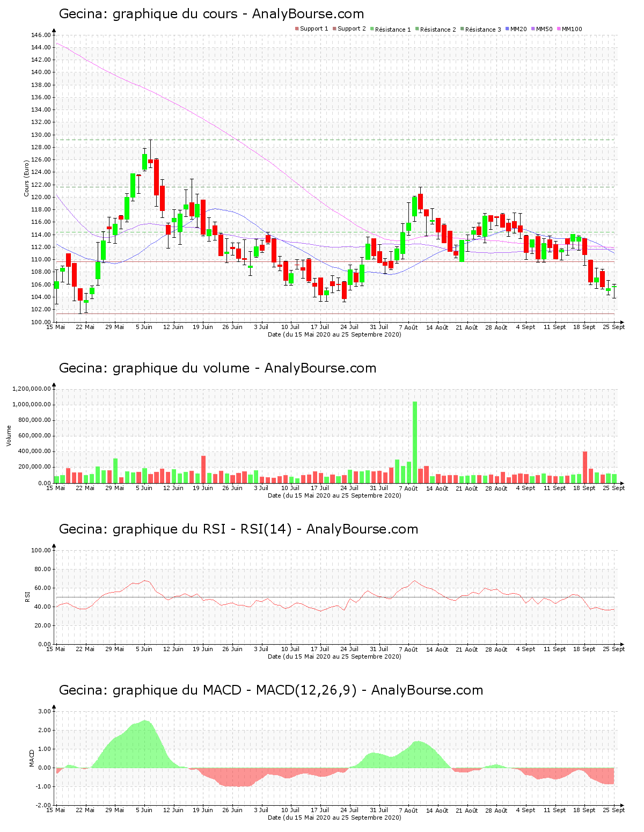
Task: Select the Résistance 1 legend label
Action: pyautogui.click(x=393, y=29)
